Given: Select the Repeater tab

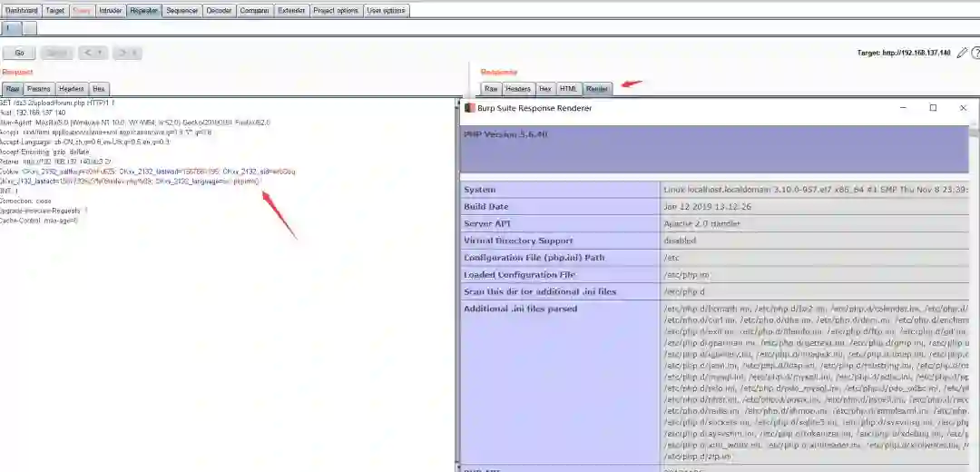Looking at the screenshot, I should (143, 11).
